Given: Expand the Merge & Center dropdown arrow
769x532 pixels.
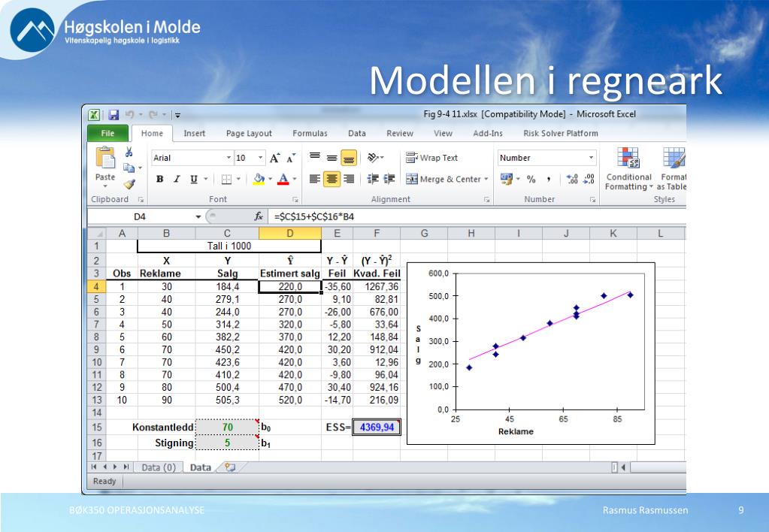Looking at the screenshot, I should tap(486, 180).
